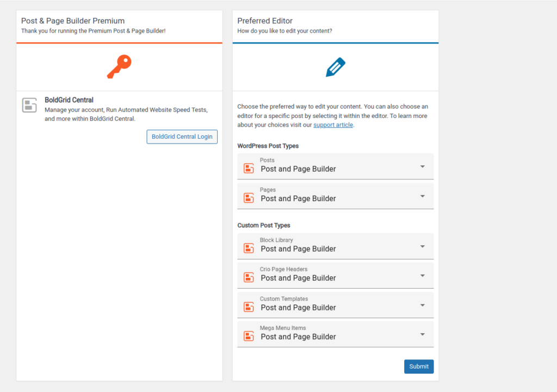Click the builder icon beside Pages
This screenshot has height=392, width=557.
click(x=249, y=198)
